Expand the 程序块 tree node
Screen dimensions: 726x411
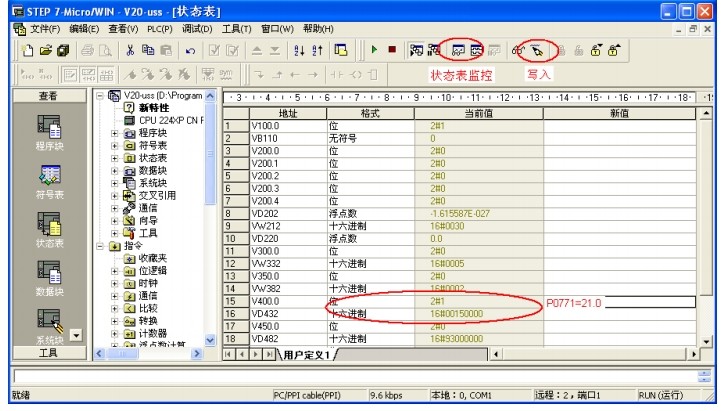[x=114, y=133]
